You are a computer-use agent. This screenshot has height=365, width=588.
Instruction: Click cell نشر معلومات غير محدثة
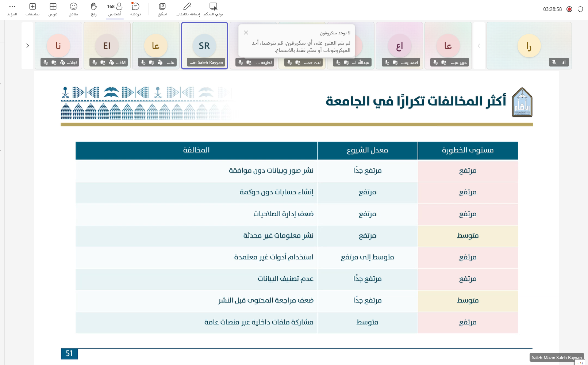point(196,236)
